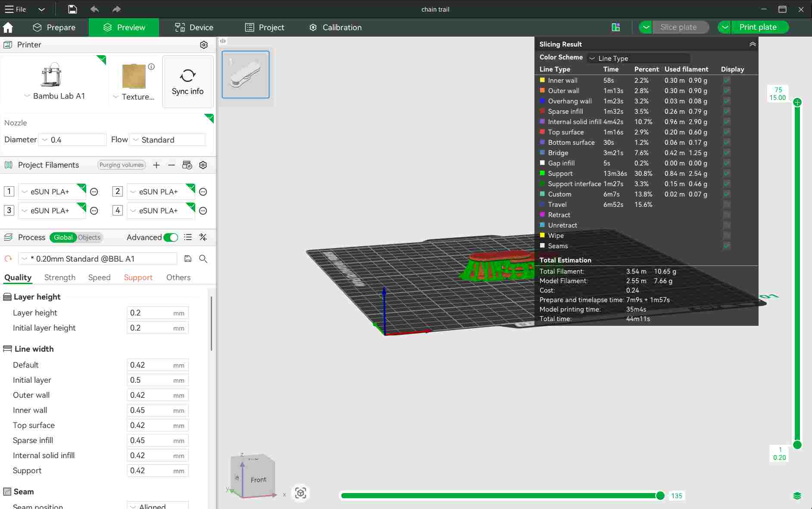Image resolution: width=812 pixels, height=509 pixels.
Task: Click the Front face of view cube
Action: click(259, 480)
